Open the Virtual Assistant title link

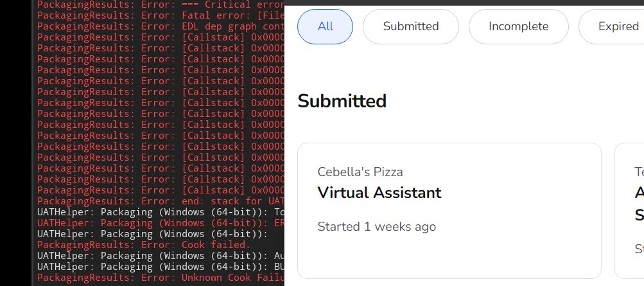[379, 193]
